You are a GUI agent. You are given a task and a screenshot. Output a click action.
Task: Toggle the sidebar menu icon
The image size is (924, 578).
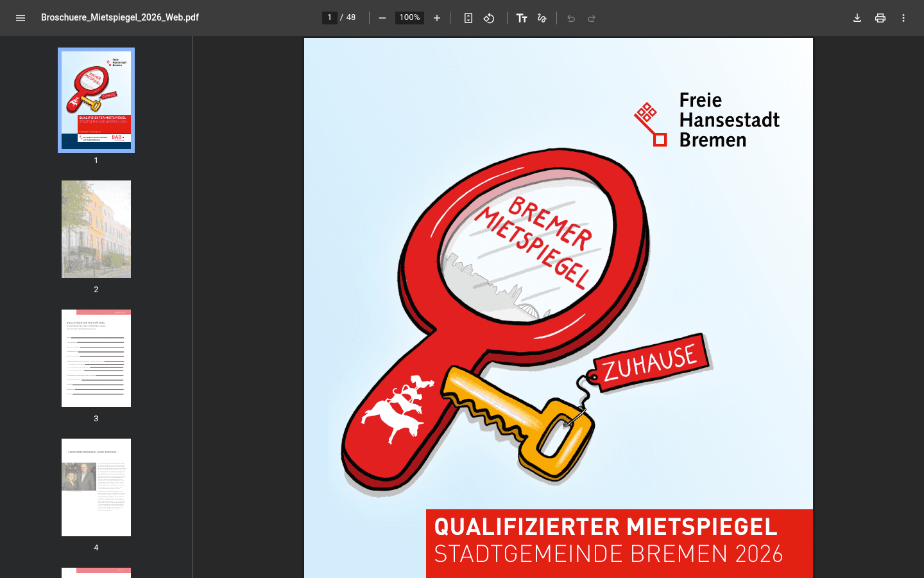click(21, 18)
